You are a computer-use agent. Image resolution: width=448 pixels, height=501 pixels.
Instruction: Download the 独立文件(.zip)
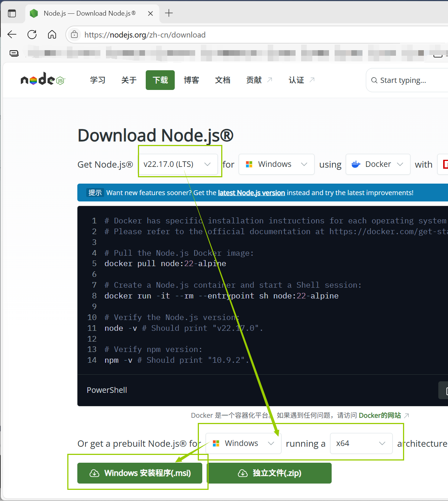[x=269, y=473]
